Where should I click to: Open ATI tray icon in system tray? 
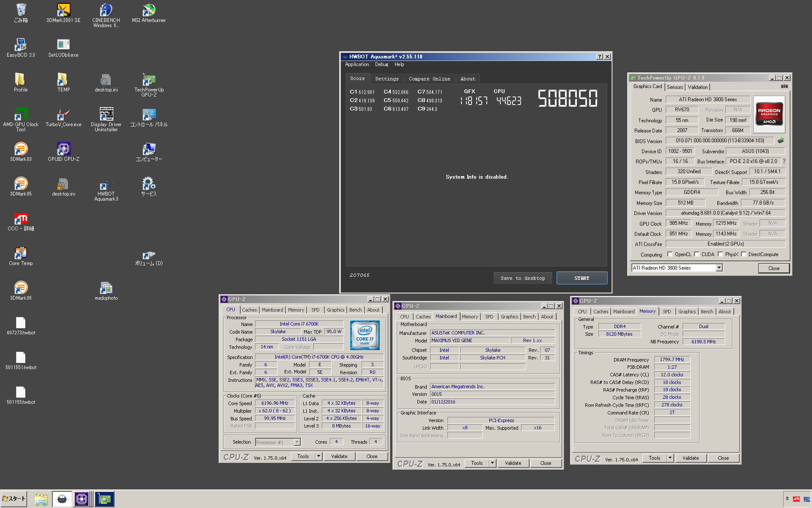[x=796, y=499]
